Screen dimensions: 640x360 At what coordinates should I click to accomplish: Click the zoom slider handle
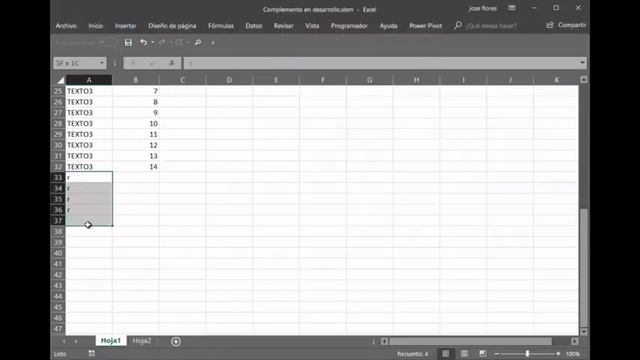click(527, 353)
